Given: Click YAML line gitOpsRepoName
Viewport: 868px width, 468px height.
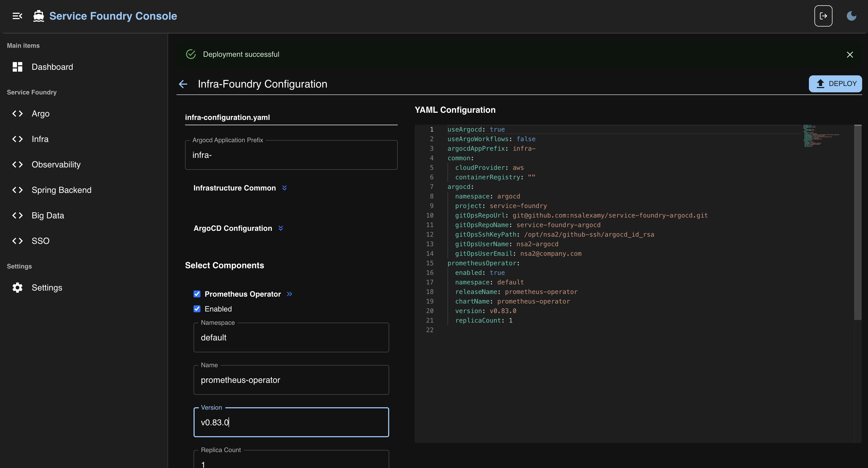Looking at the screenshot, I should [528, 225].
